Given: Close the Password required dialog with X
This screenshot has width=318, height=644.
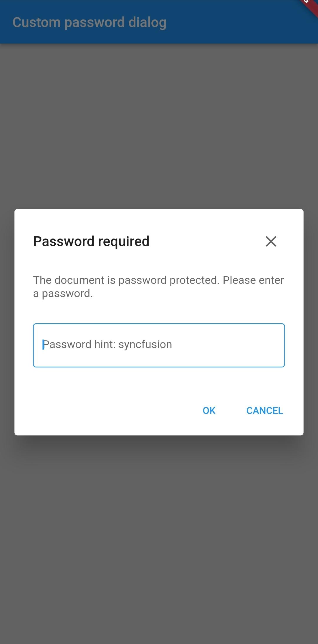Looking at the screenshot, I should (x=271, y=241).
